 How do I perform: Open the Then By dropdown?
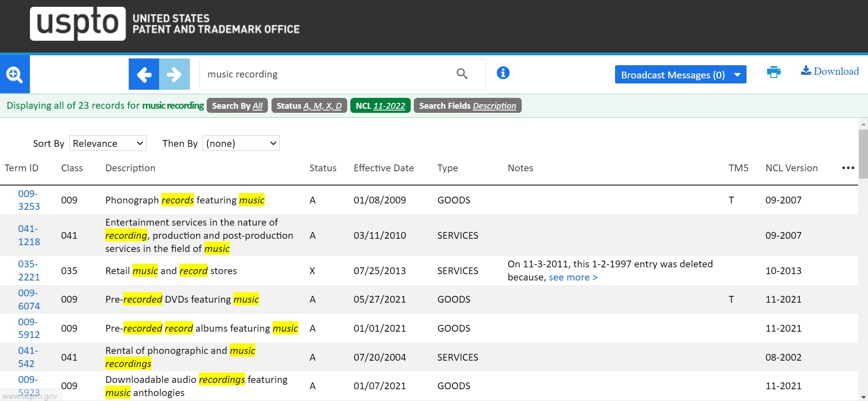(241, 144)
